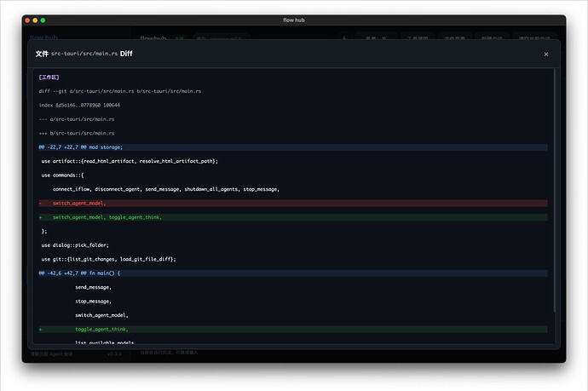The image size is (588, 391).
Task: Click the [工作区] section label
Action: pyautogui.click(x=49, y=77)
